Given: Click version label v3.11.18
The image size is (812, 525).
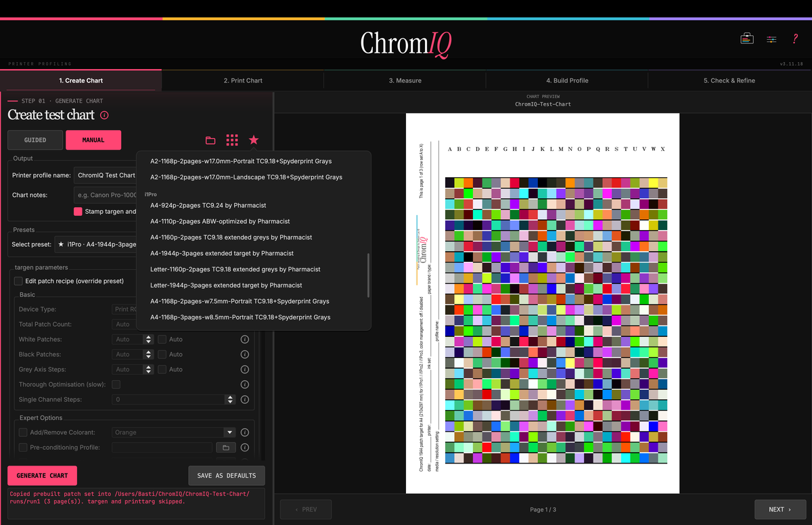Looking at the screenshot, I should (791, 64).
